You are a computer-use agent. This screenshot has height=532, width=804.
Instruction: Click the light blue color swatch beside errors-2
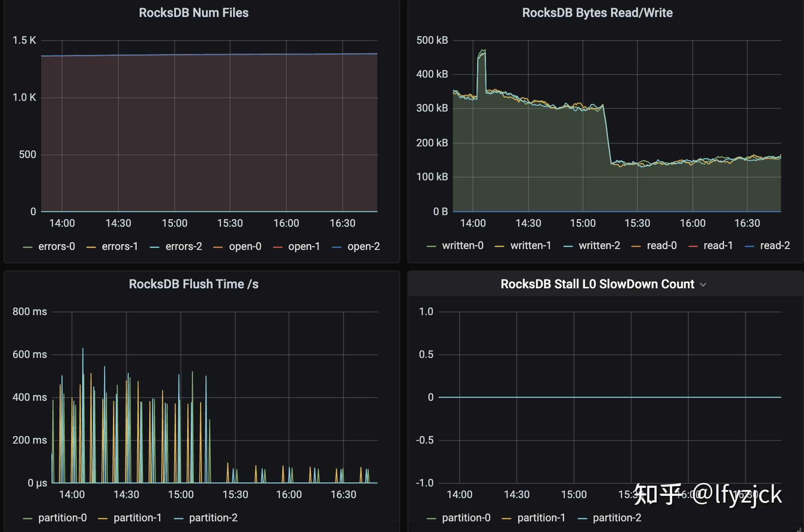pos(155,247)
